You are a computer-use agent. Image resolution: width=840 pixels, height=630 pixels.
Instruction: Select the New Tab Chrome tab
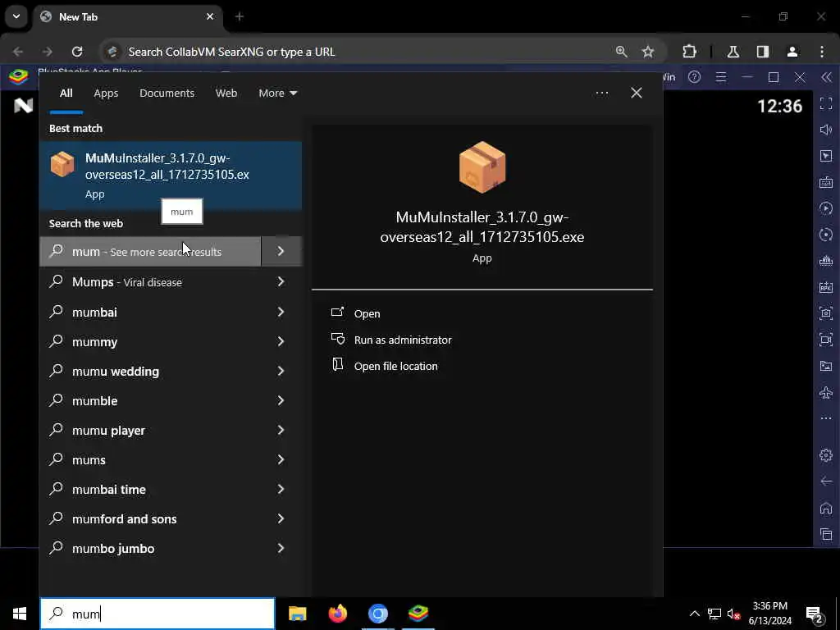(129, 17)
